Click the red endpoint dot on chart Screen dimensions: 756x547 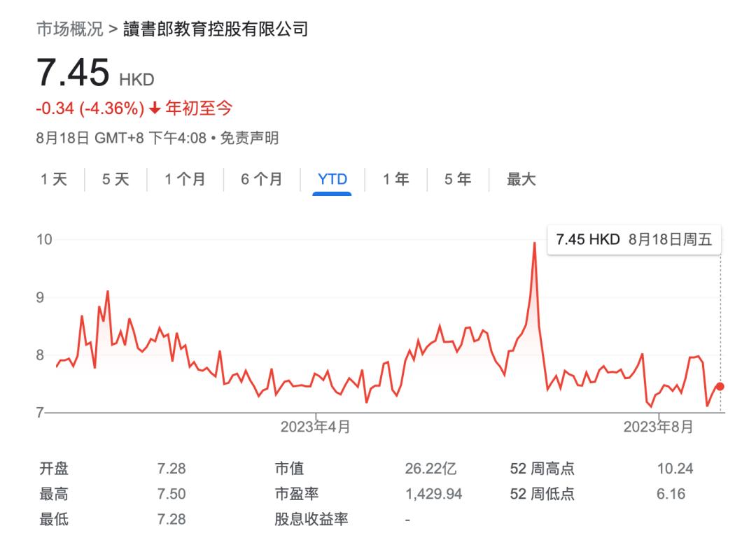pos(720,387)
